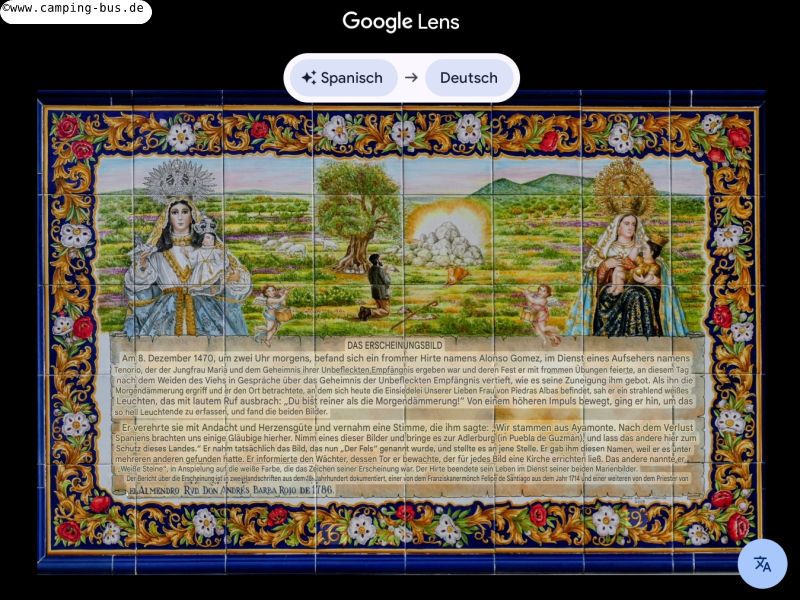Click the small footnote 'Der Bericht über die Erscheinung'
This screenshot has width=800, height=600.
400,479
